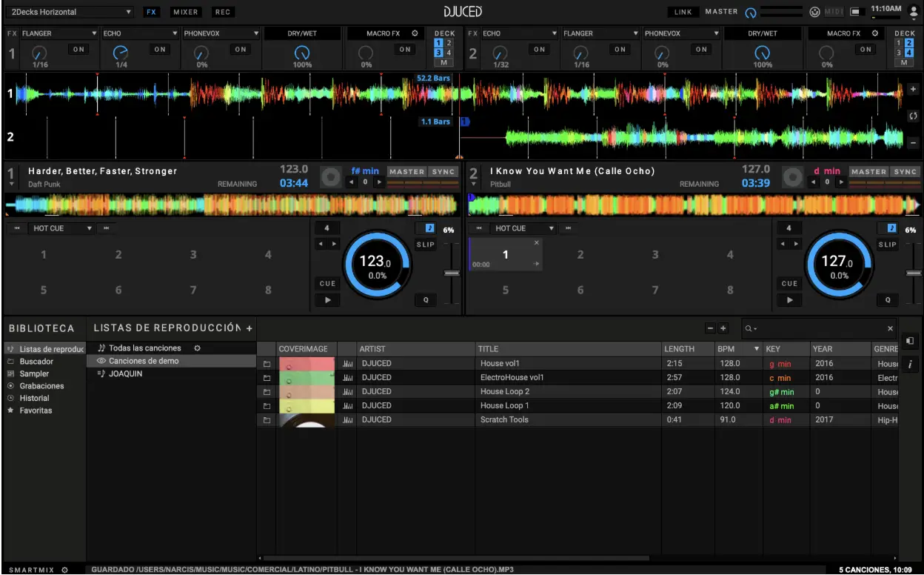Viewport: 924px width, 575px height.
Task: Toggle Macro FX ON for FX 2
Action: pos(865,50)
